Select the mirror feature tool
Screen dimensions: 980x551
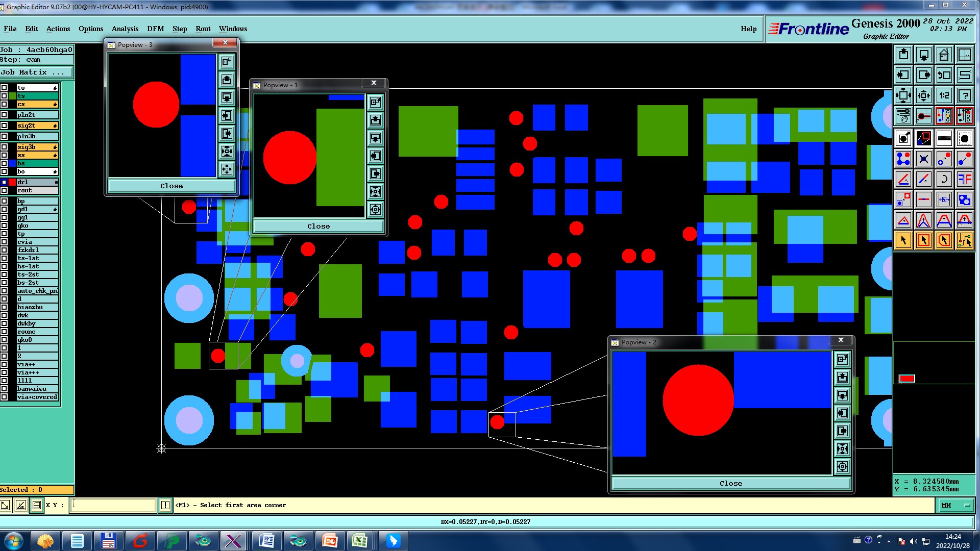coord(964,179)
